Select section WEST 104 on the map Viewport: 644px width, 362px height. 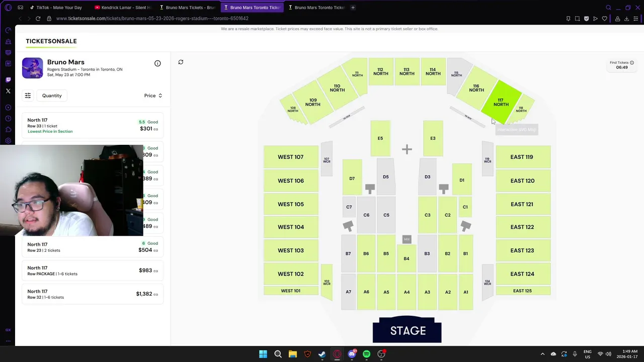tap(291, 227)
